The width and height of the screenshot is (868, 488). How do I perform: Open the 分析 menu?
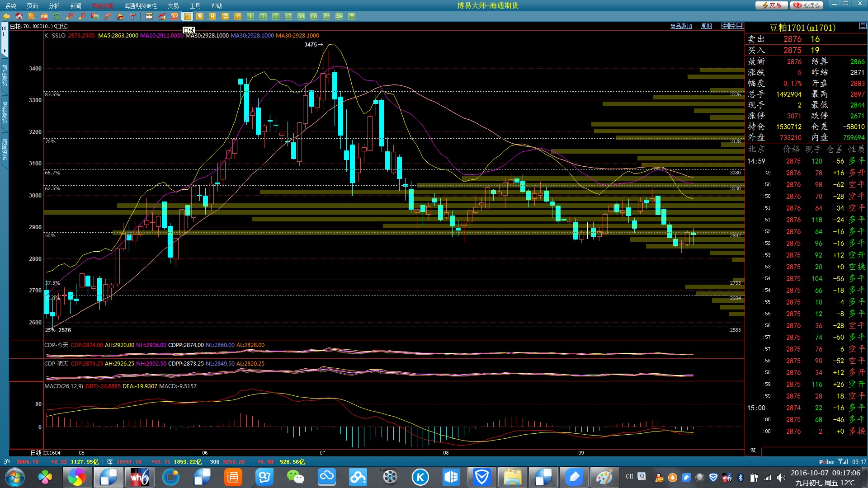coord(54,6)
